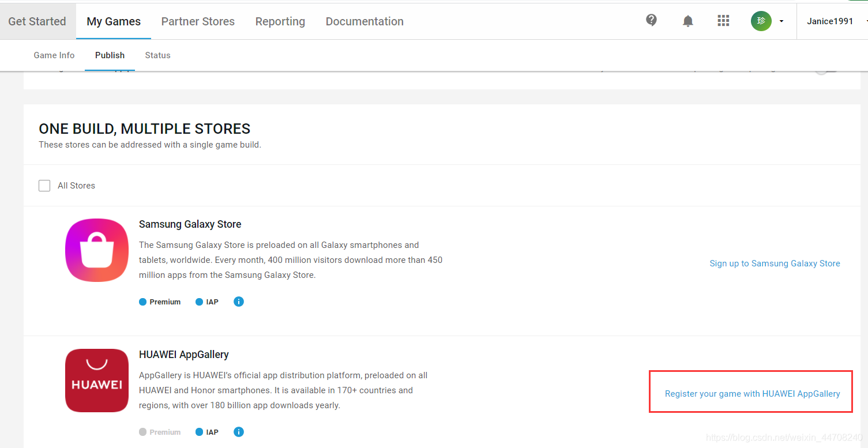Click Register your game with HUAWEI AppGallery
This screenshot has height=448, width=868.
752,394
